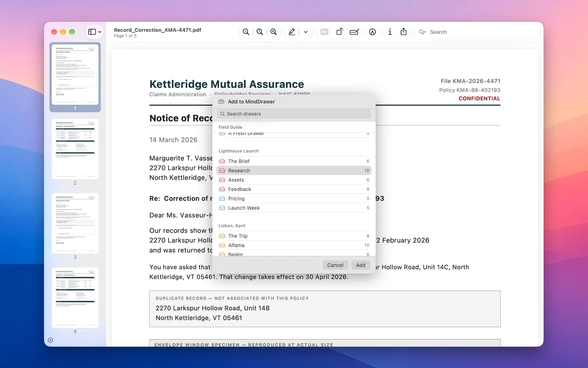Click the zoom to actual size icon

(x=260, y=32)
